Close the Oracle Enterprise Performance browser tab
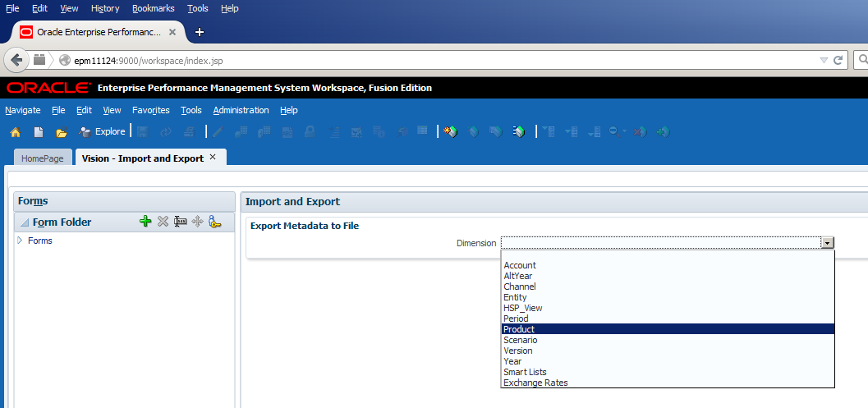Image resolution: width=868 pixels, height=408 pixels. click(x=172, y=32)
